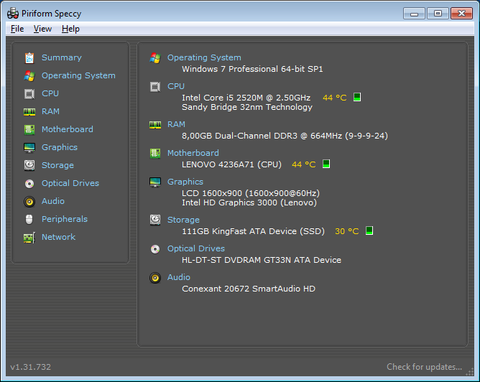Click 'Conexant 20672 SmartAudio HD' text
This screenshot has width=480, height=382.
pyautogui.click(x=248, y=289)
